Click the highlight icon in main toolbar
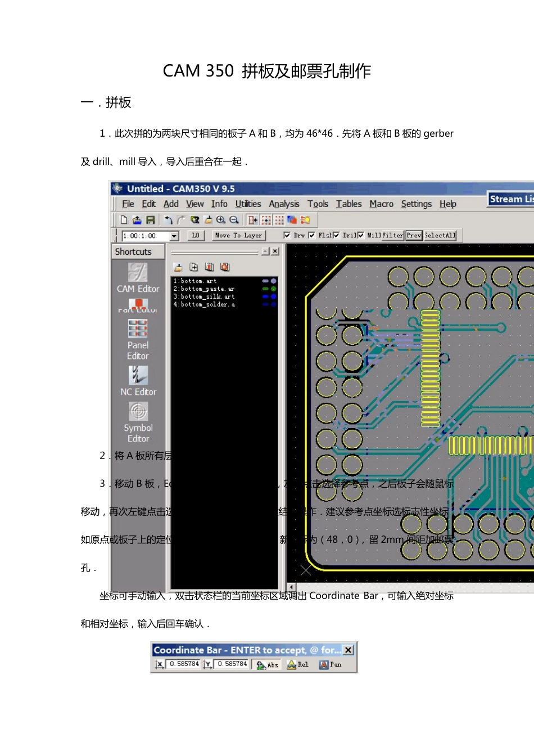 (x=305, y=220)
